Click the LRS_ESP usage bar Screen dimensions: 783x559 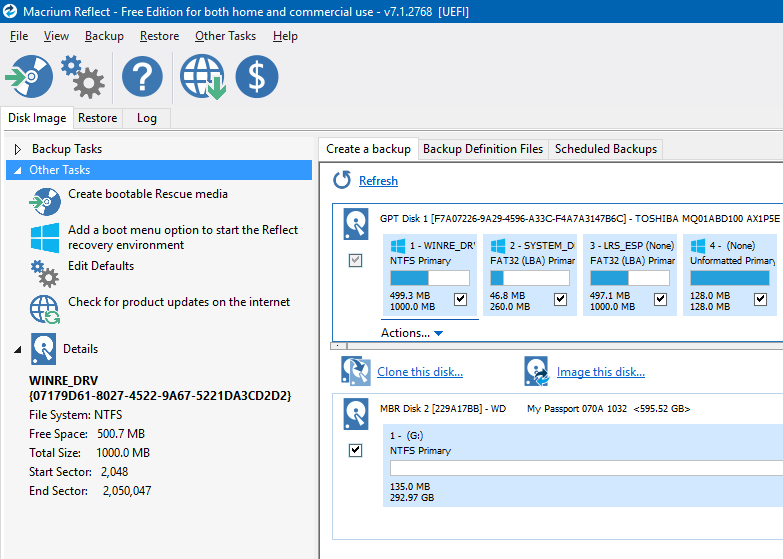click(x=630, y=278)
